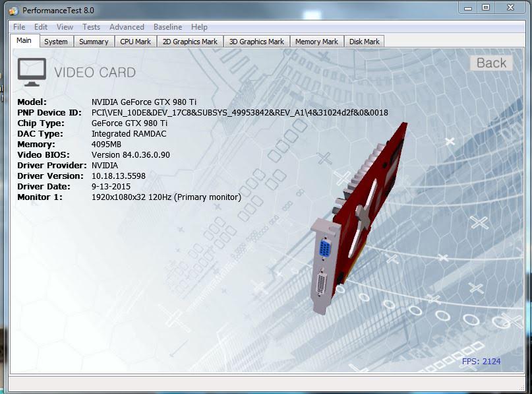Screen dimensions: 532x394
Task: Click the driver date 9-13-2015
Action: tap(111, 186)
